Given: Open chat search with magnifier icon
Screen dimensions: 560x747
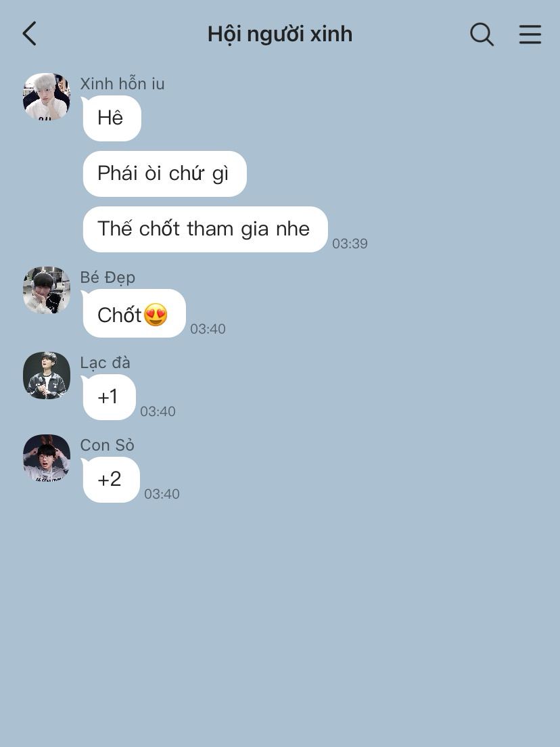Looking at the screenshot, I should 482,35.
